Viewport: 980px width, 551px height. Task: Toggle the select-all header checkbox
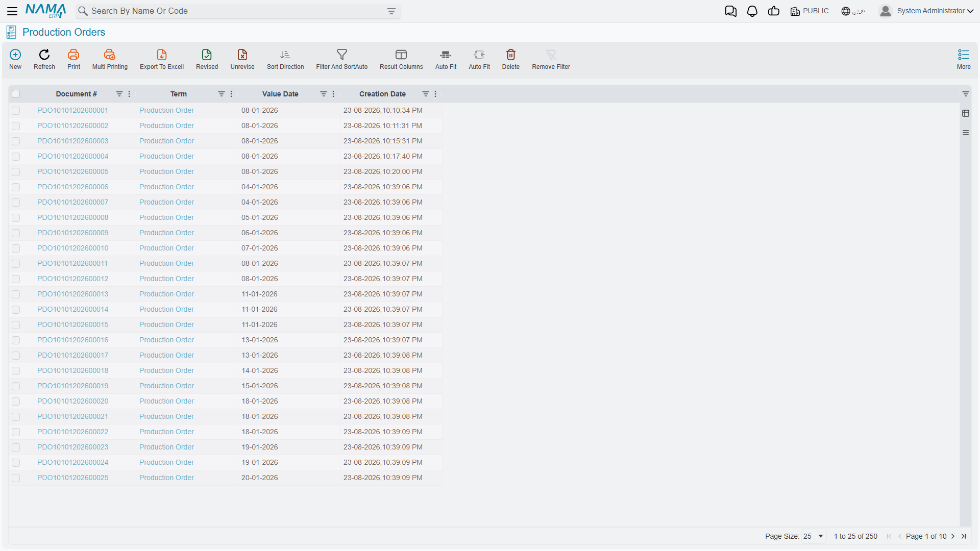point(16,94)
